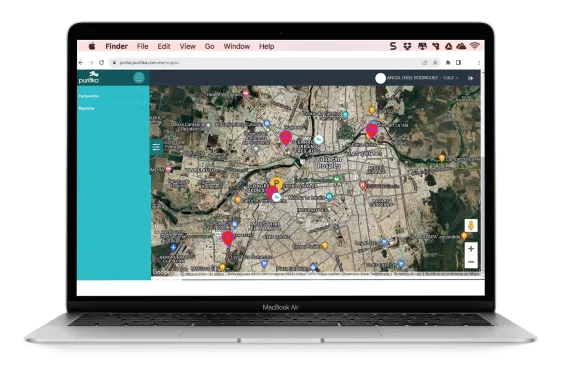This screenshot has height=368, width=561.
Task: Click the Street View pegman
Action: tap(471, 225)
